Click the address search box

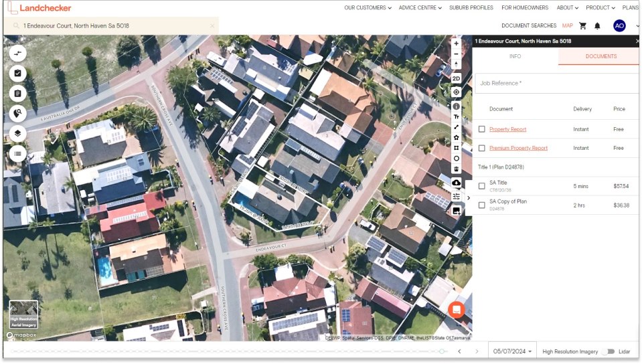click(110, 26)
